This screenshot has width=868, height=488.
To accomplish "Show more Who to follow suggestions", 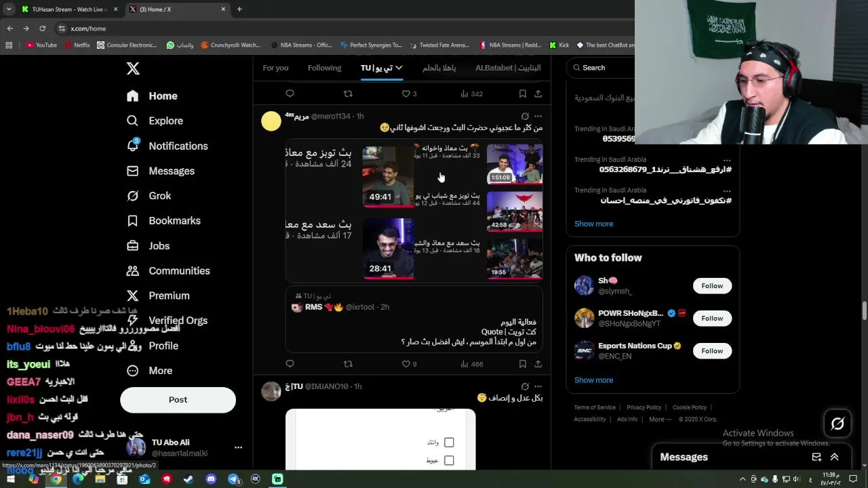I will click(x=593, y=380).
